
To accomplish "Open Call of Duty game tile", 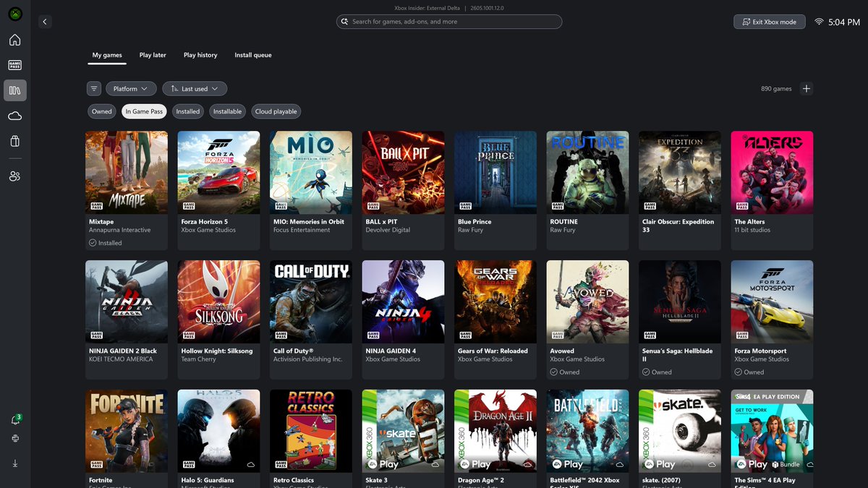I will 311,320.
